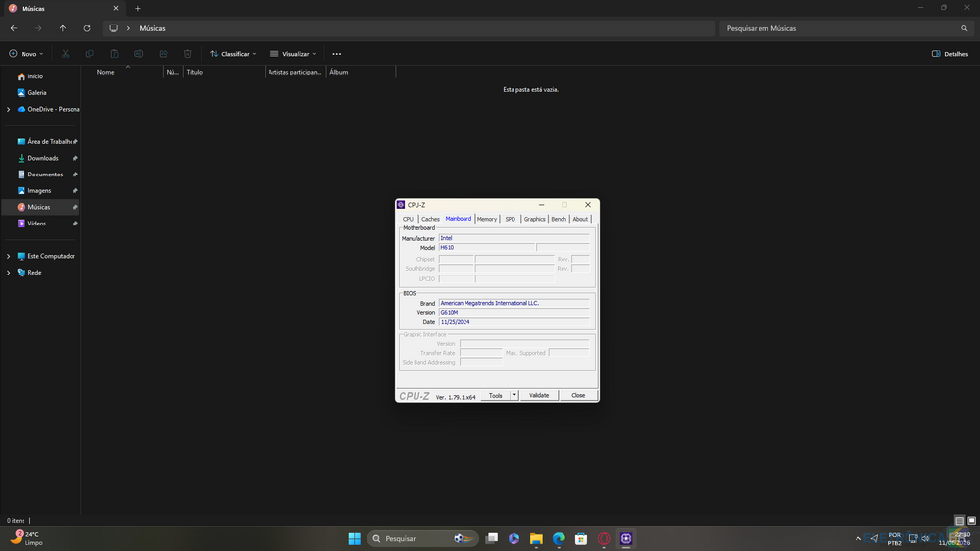Open the three-dot more options menu

coord(337,54)
